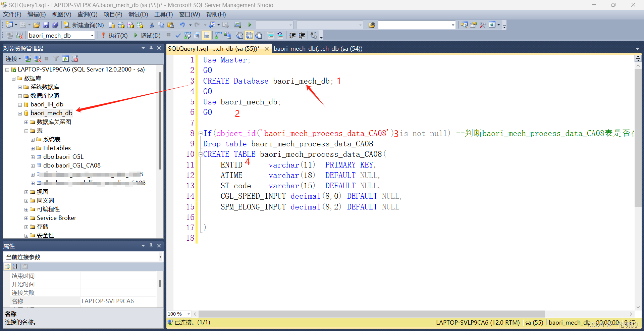Open the 100% zoom level selector

pos(178,314)
